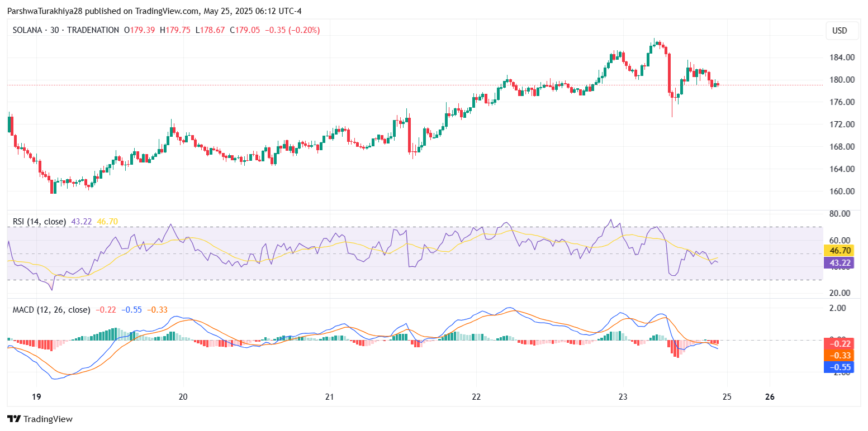Image resolution: width=868 pixels, height=431 pixels.
Task: Click the red -0.22 MACD histogram tag
Action: (839, 344)
